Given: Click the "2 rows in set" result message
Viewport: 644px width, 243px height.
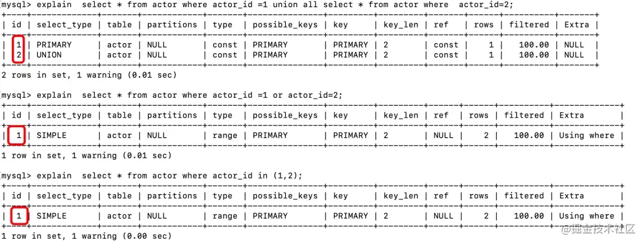Looking at the screenshot, I should 89,75.
